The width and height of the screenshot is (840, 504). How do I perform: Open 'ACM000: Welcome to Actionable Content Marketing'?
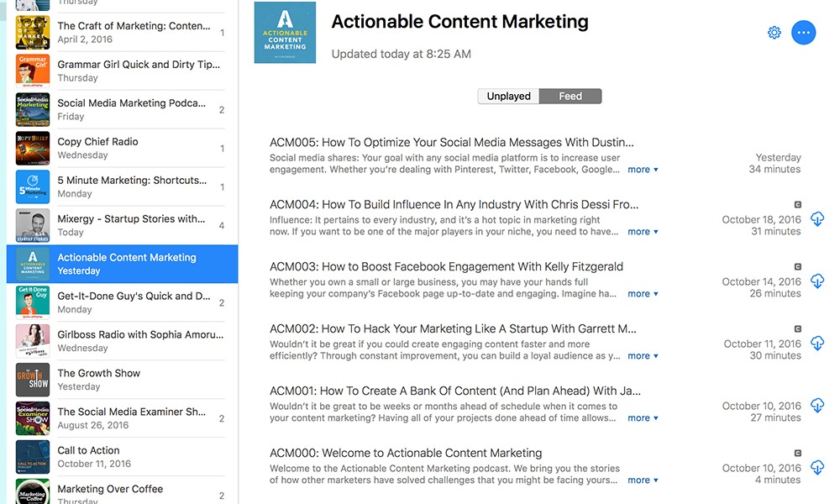pos(406,453)
